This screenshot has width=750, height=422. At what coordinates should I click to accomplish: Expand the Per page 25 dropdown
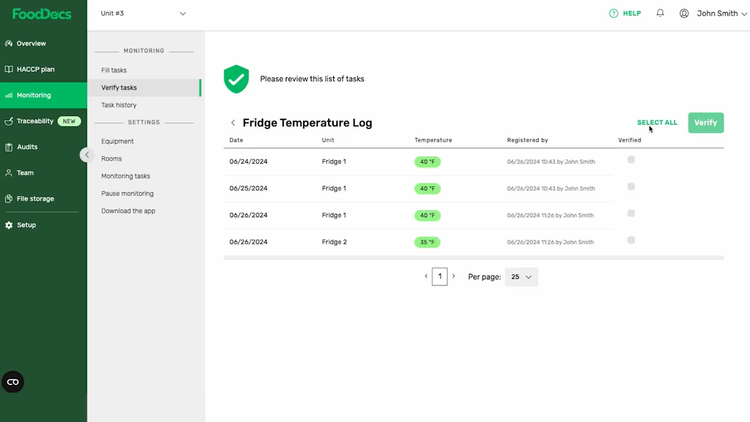click(x=521, y=276)
